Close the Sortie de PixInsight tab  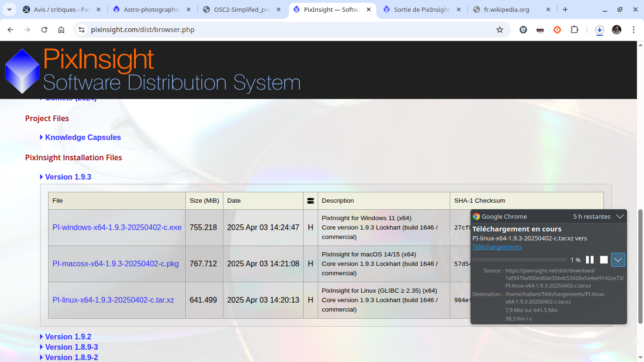(458, 9)
